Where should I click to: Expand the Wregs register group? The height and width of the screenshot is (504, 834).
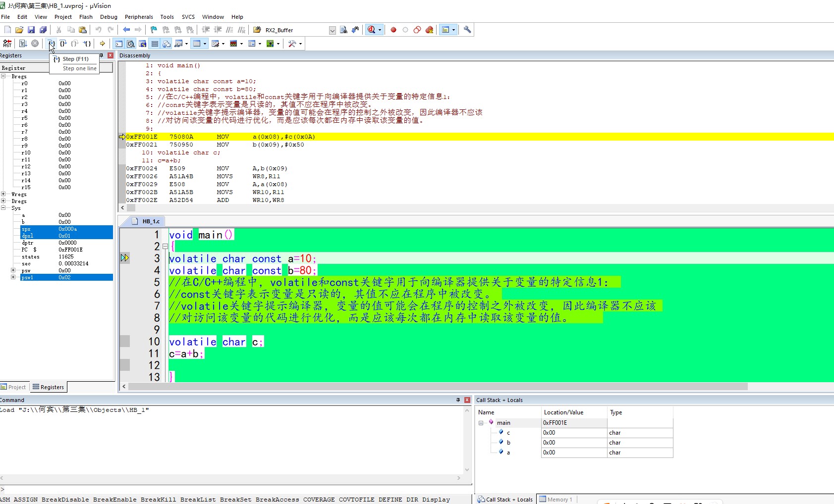click(x=3, y=194)
